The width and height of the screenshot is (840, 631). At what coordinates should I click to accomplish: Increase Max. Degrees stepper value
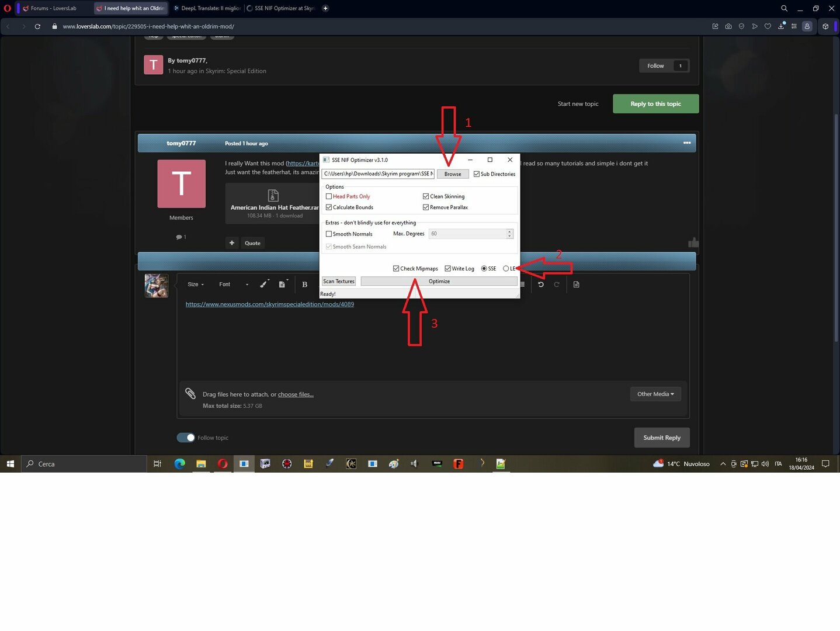509,231
